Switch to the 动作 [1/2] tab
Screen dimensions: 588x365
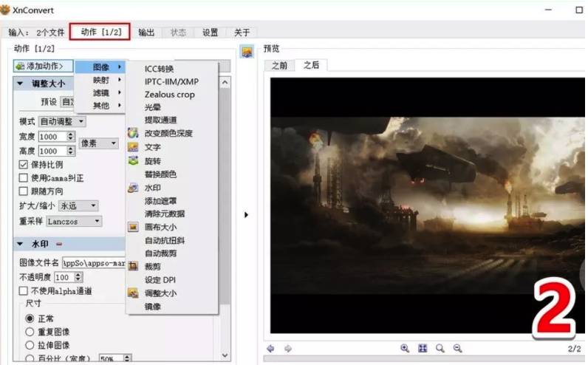pyautogui.click(x=101, y=32)
